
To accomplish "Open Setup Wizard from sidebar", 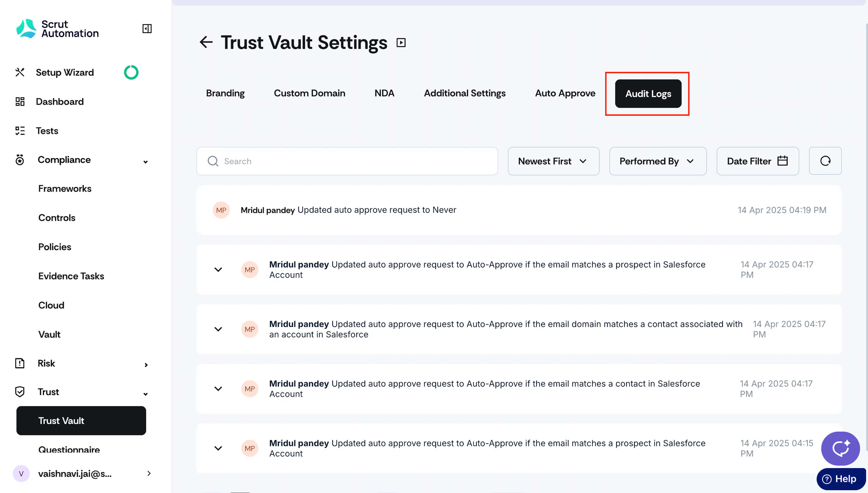I will coord(65,73).
